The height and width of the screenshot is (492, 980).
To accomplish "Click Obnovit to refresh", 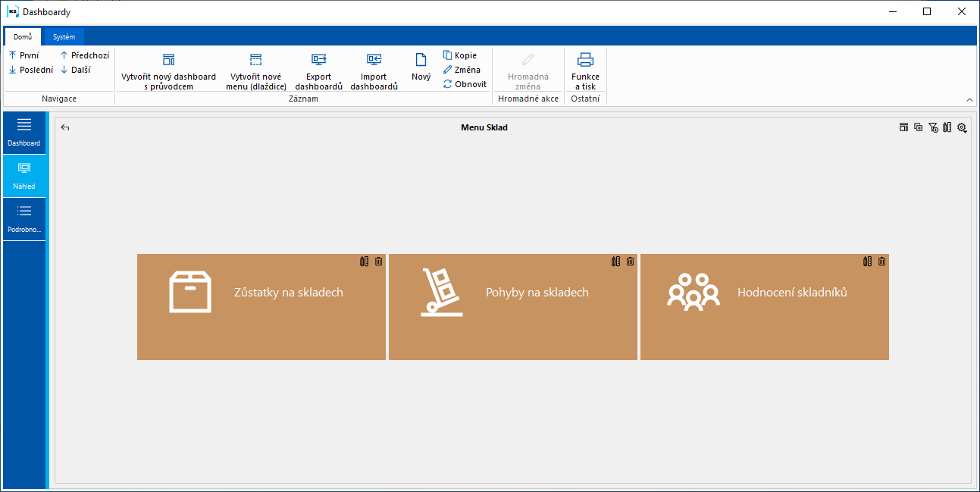I will click(465, 84).
